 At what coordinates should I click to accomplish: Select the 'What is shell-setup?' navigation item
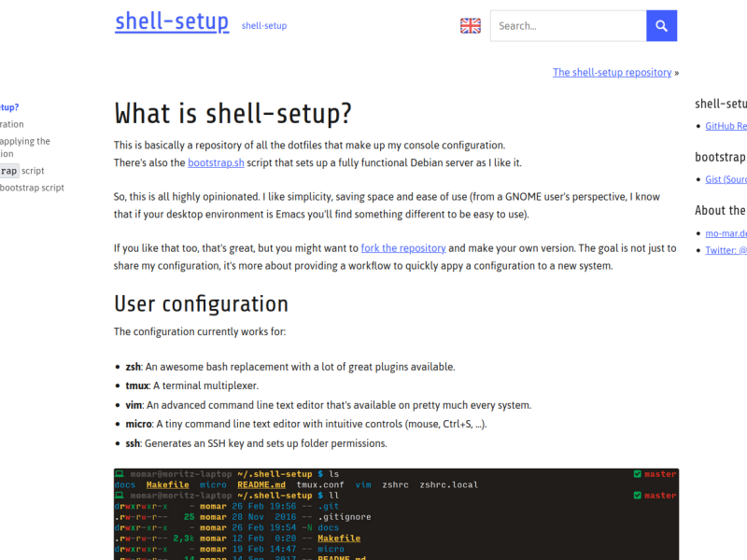point(9,107)
